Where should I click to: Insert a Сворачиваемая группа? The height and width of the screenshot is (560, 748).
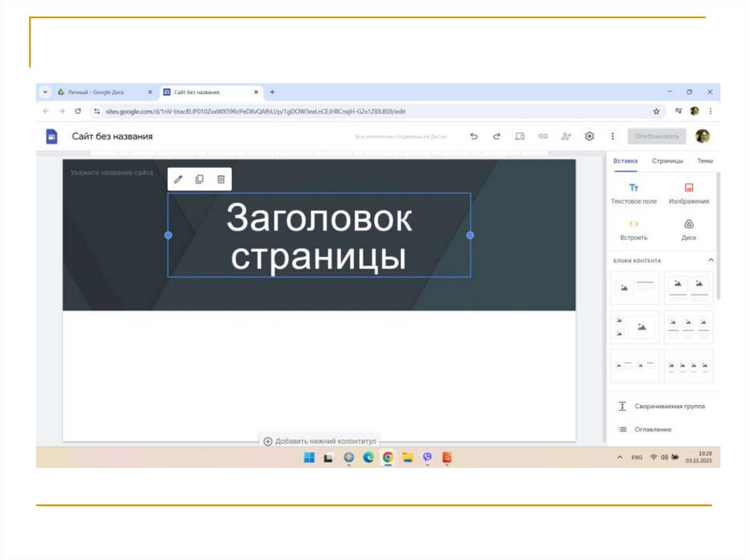tap(661, 407)
